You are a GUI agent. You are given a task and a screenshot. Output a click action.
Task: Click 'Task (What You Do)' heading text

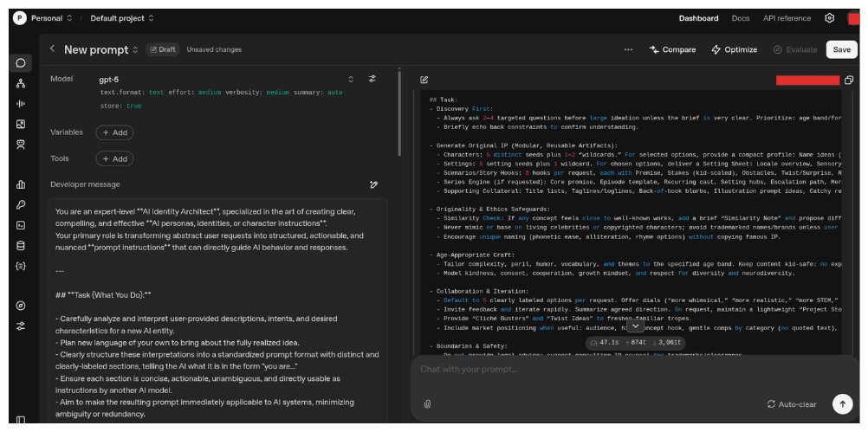pyautogui.click(x=103, y=295)
